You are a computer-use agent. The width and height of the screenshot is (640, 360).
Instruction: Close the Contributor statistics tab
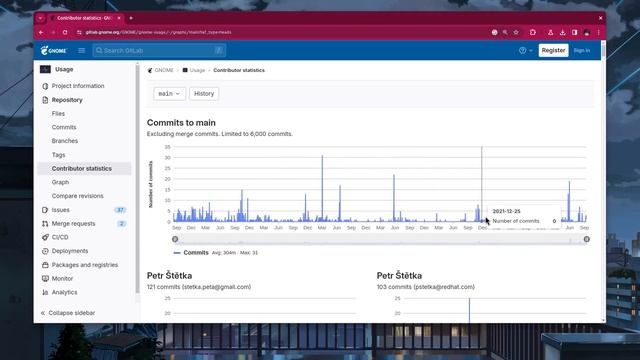pos(119,18)
